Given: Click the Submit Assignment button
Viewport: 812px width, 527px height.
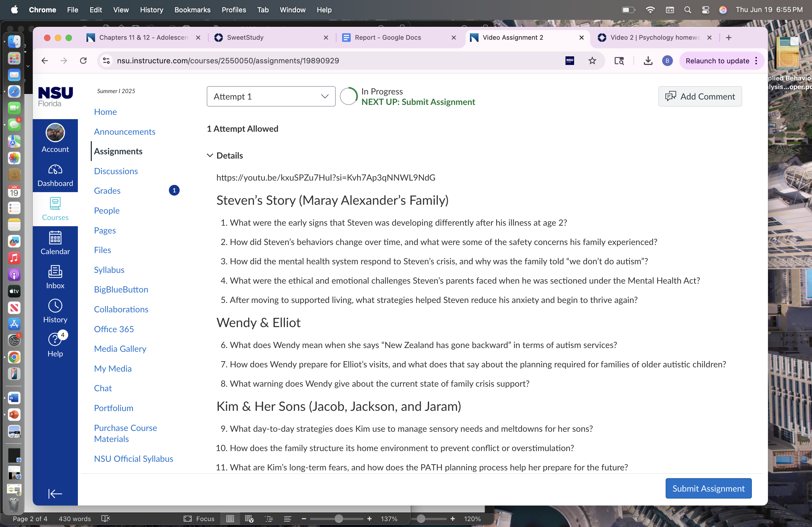Looking at the screenshot, I should tap(708, 488).
